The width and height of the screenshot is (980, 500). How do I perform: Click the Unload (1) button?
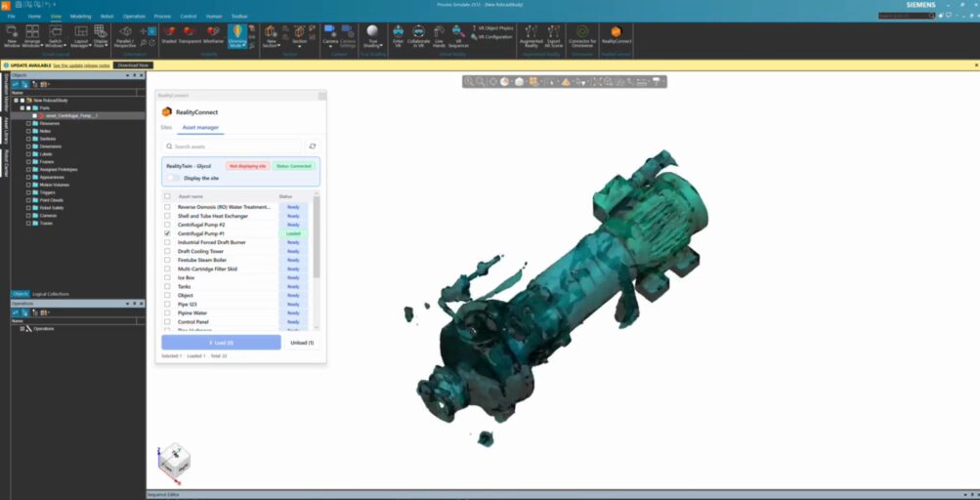pyautogui.click(x=302, y=343)
